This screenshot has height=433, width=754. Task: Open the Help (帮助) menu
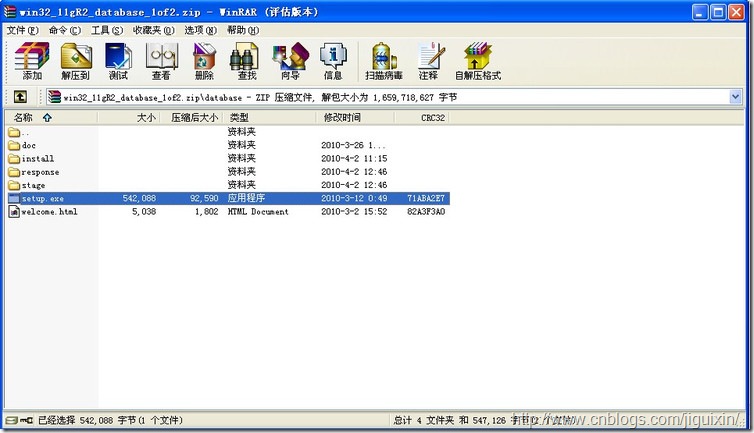click(243, 30)
